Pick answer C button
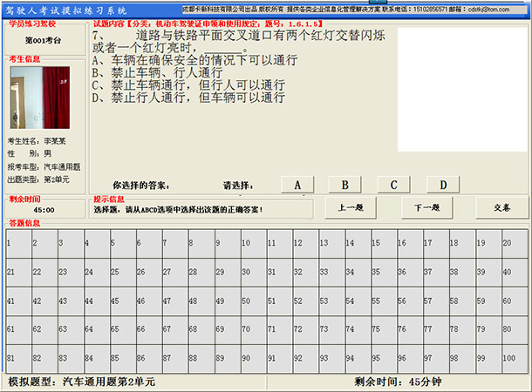This screenshot has height=392, width=532. [x=394, y=185]
